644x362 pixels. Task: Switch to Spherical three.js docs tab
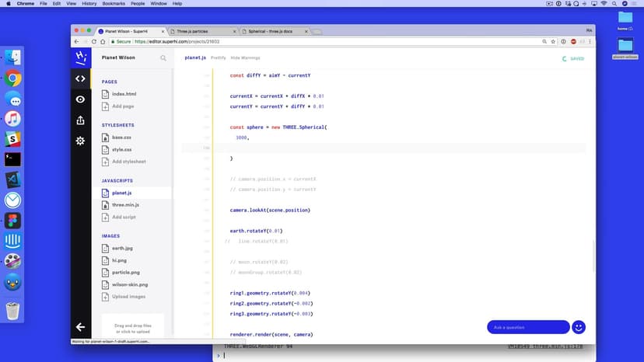click(x=272, y=31)
